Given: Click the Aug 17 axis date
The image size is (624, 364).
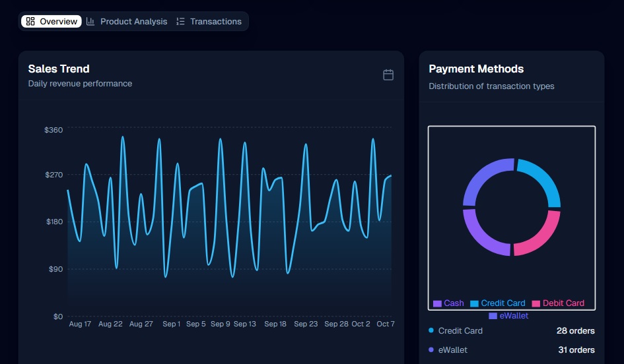Looking at the screenshot, I should click(80, 324).
